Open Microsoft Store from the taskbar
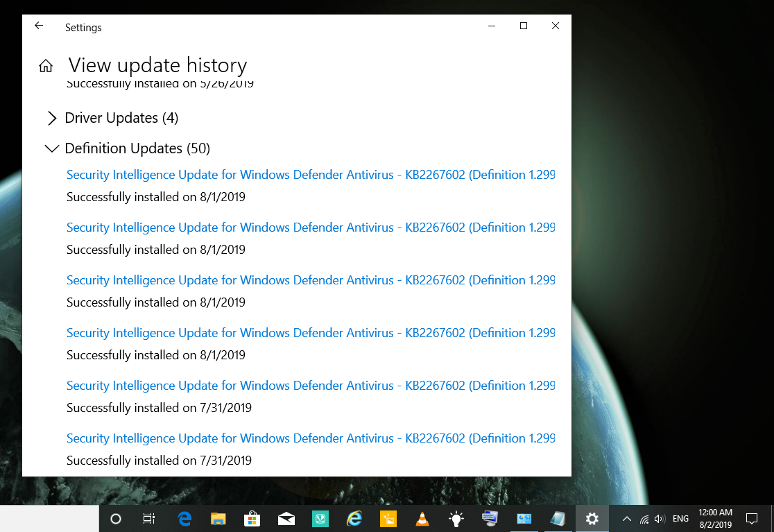 (x=252, y=519)
